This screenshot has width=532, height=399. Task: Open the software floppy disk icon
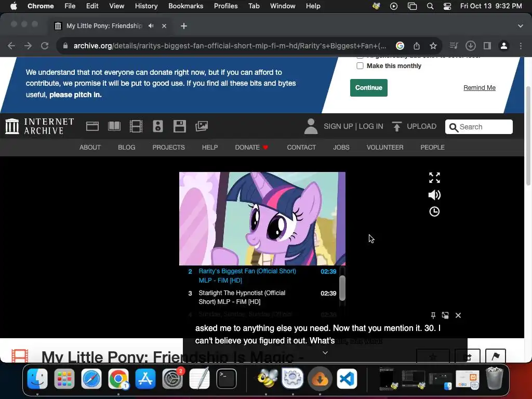tap(179, 126)
